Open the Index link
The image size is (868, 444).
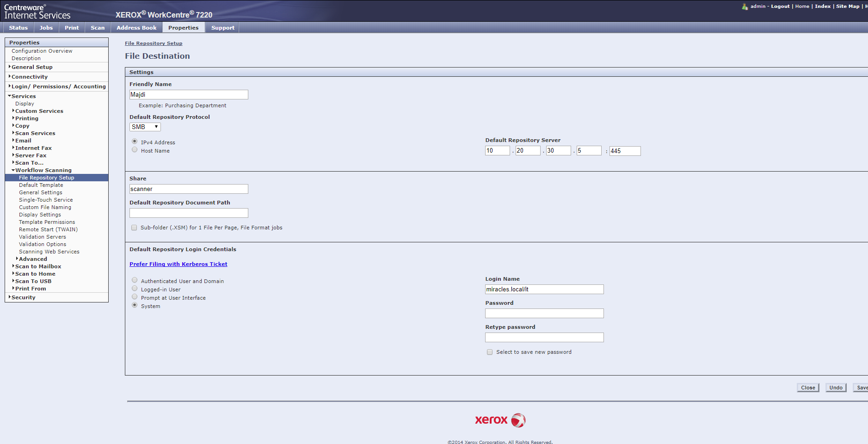(823, 6)
